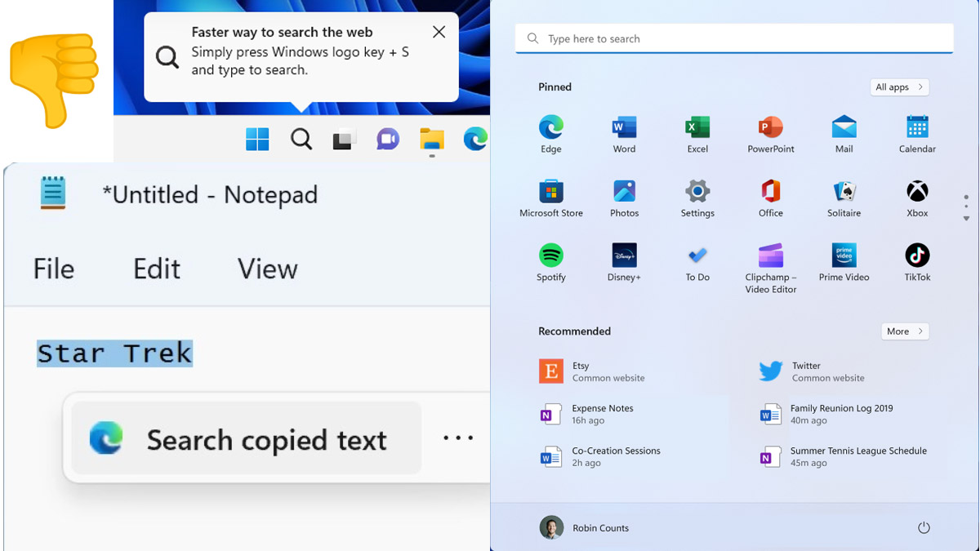Viewport: 980px width, 551px height.
Task: Open Search from the taskbar magnifier icon
Action: 301,140
